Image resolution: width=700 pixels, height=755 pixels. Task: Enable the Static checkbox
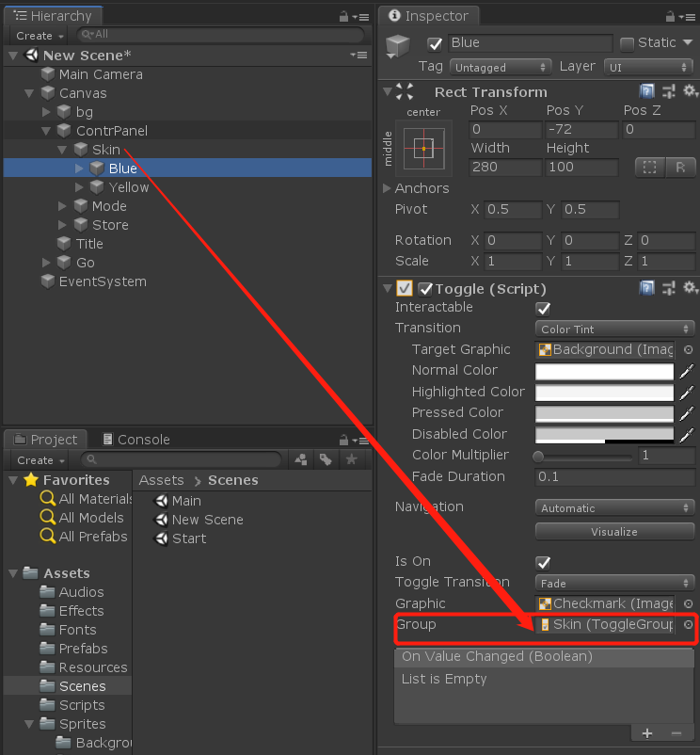627,44
